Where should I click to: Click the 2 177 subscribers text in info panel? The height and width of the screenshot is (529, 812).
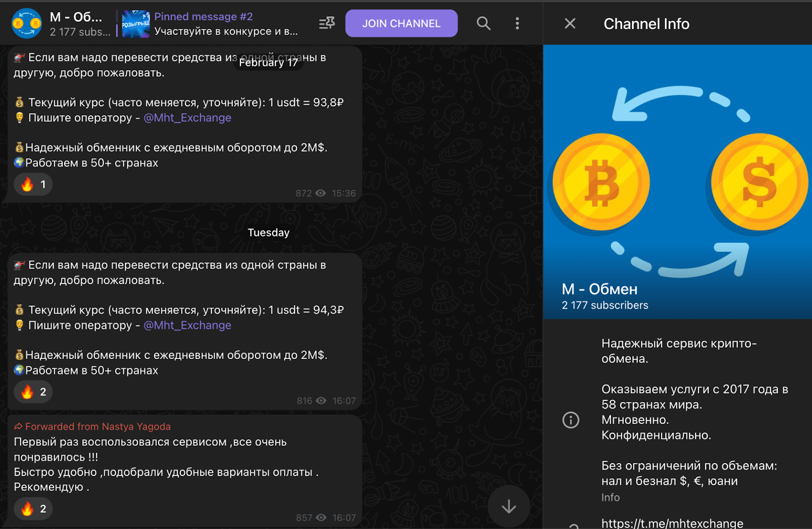point(605,305)
